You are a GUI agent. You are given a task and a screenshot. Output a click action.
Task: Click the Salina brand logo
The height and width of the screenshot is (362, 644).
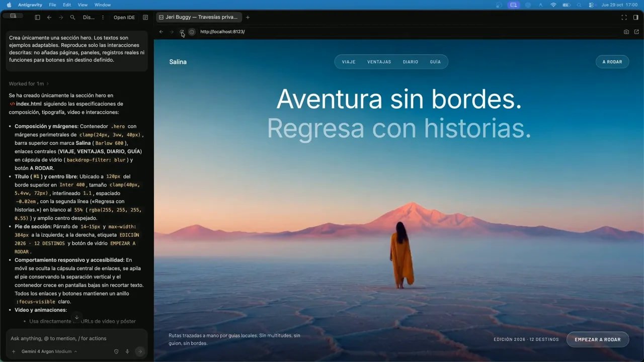(x=178, y=62)
